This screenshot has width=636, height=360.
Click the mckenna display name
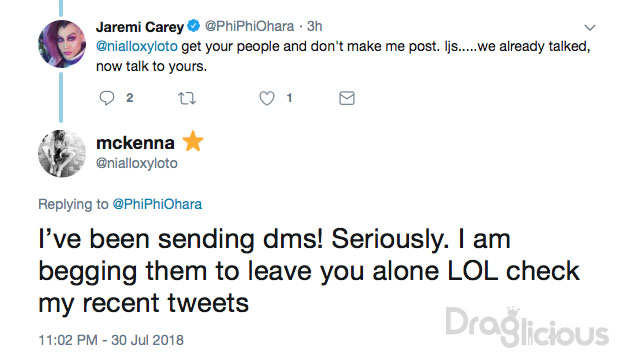pos(135,143)
